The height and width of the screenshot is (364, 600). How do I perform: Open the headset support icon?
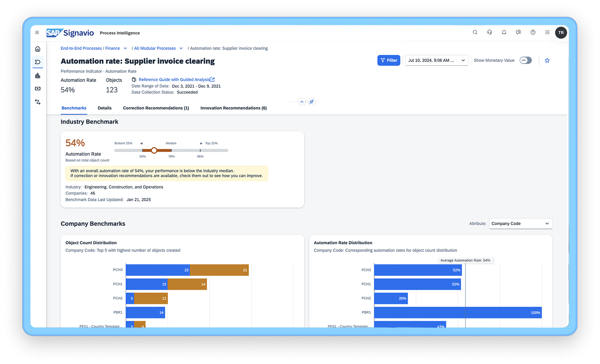point(489,32)
